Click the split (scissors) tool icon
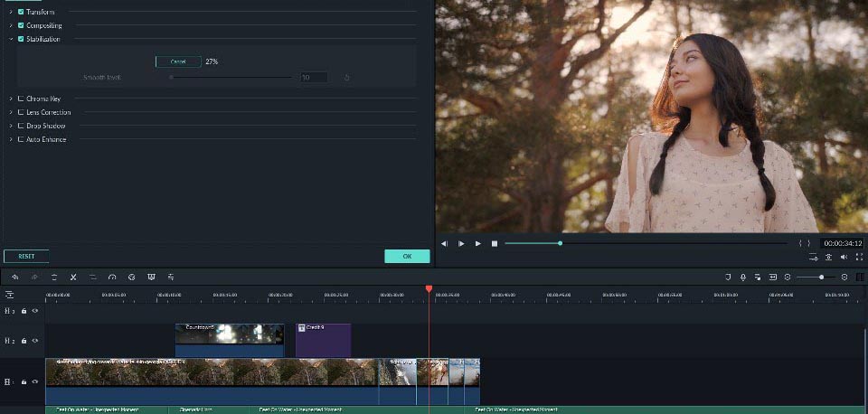The width and height of the screenshot is (868, 414). pos(73,277)
